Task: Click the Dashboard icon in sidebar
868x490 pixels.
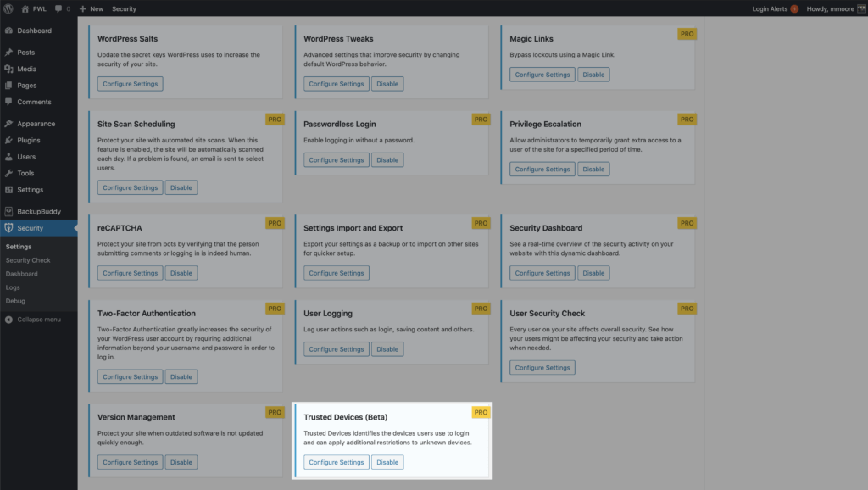Action: 8,31
